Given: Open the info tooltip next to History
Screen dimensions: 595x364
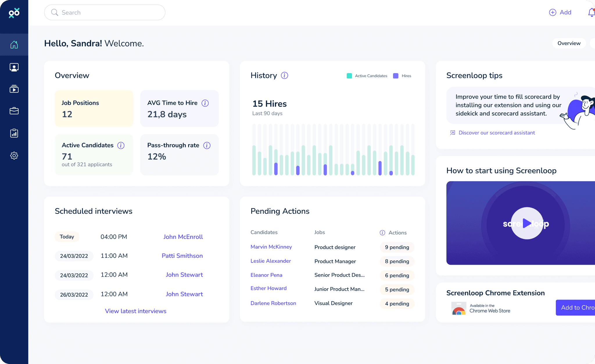Looking at the screenshot, I should (284, 75).
